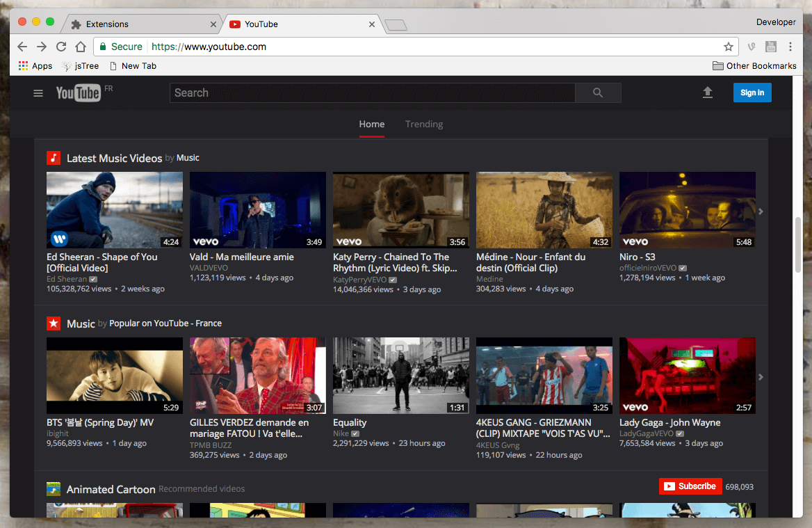The width and height of the screenshot is (812, 528).
Task: Click the YouTube logo
Action: (78, 93)
